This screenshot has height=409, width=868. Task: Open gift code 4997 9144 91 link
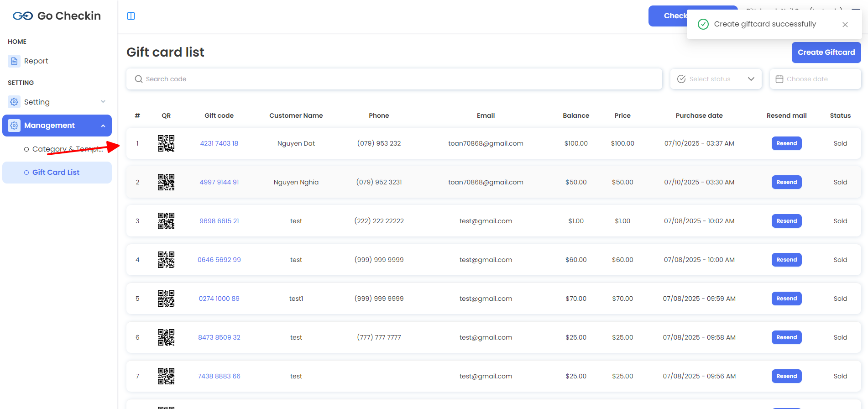point(219,182)
